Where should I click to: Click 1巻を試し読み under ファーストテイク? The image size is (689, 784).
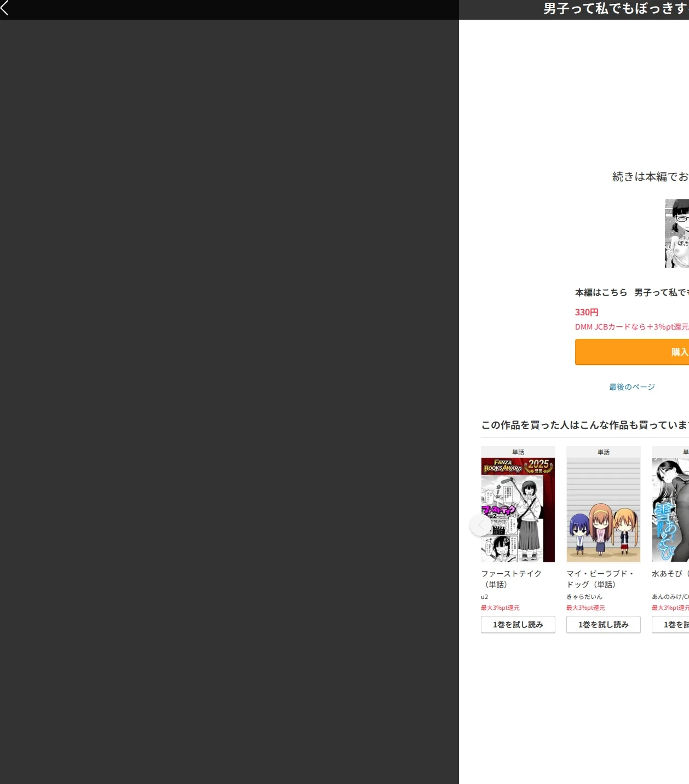(518, 625)
